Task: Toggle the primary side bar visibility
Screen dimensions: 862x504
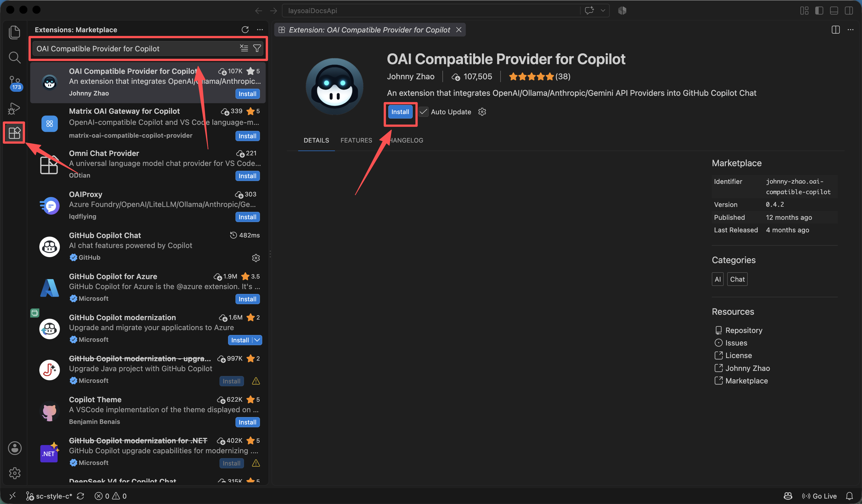Action: click(819, 11)
